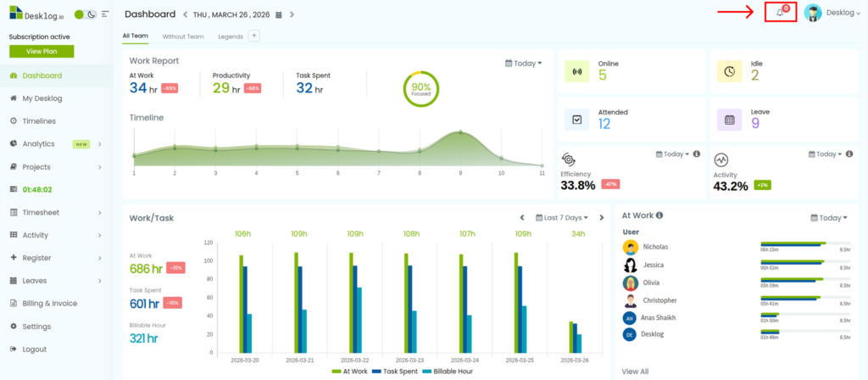Toggle dark mode switch
Viewport: 868px width, 380px height.
point(86,14)
